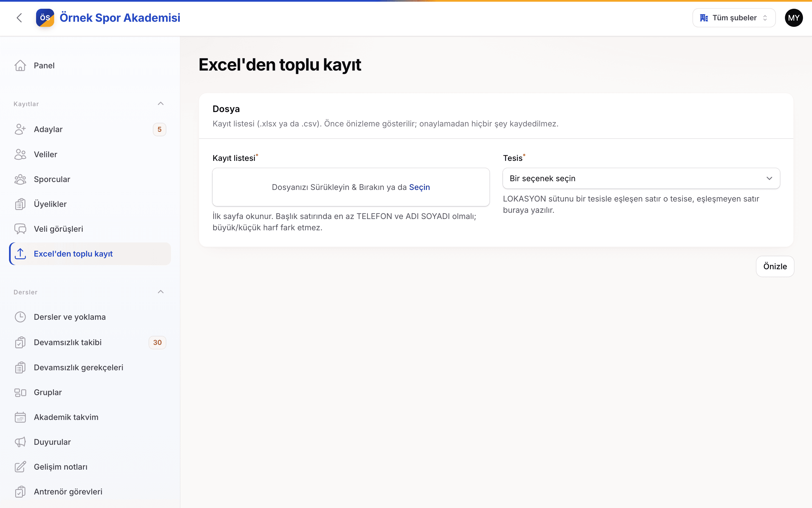Click the Önizle button
This screenshot has height=508, width=812.
[x=775, y=266]
